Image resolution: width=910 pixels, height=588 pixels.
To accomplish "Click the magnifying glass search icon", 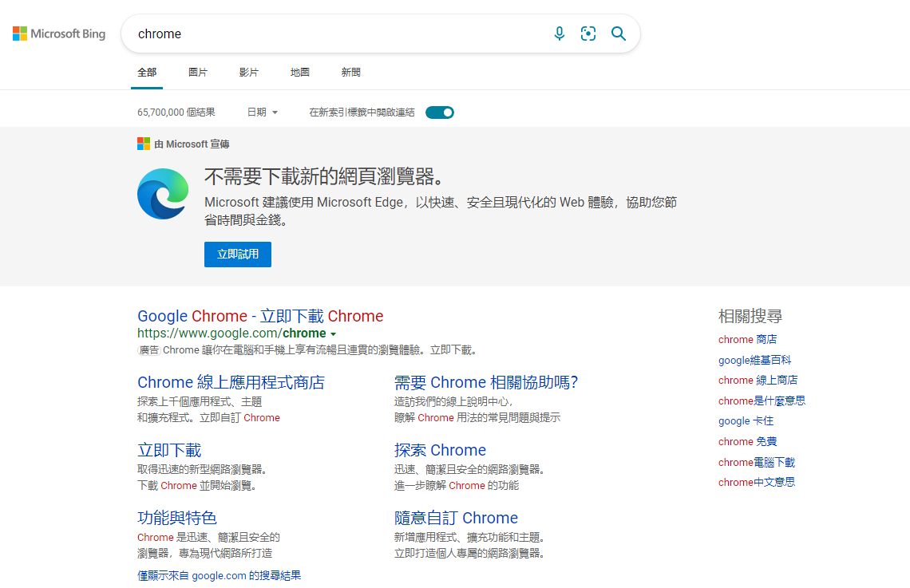I will pyautogui.click(x=619, y=34).
